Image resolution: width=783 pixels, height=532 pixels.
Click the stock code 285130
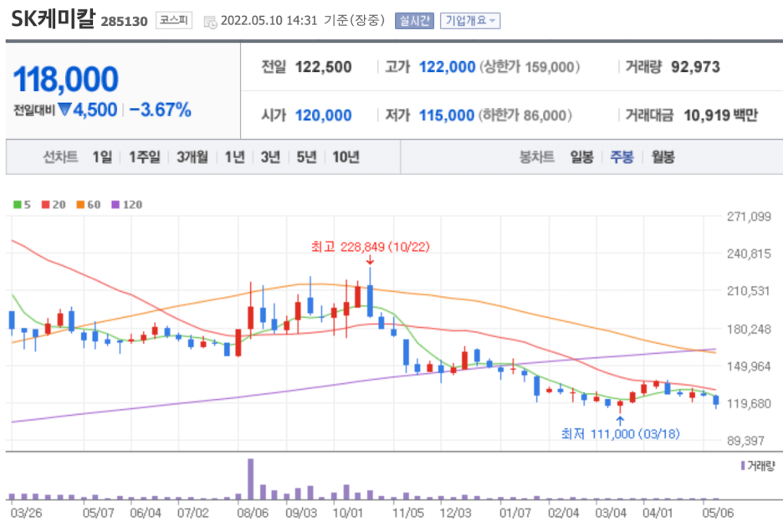point(125,22)
